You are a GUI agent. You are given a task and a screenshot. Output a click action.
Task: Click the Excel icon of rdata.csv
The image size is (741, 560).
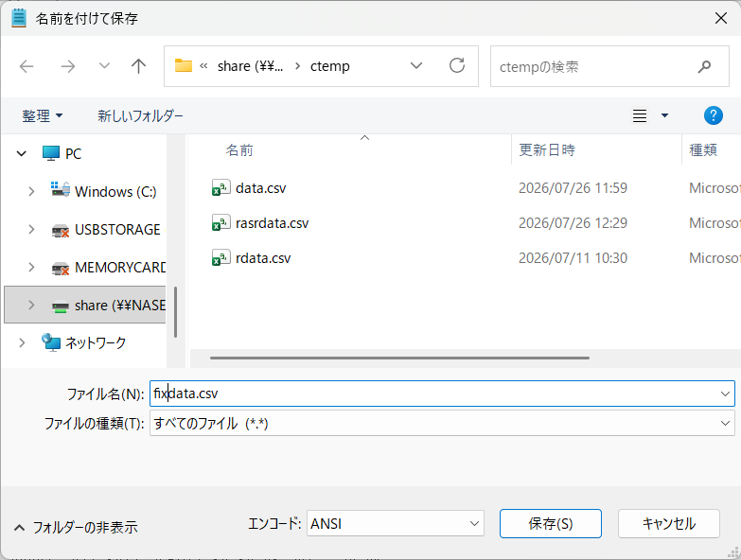[x=221, y=258]
